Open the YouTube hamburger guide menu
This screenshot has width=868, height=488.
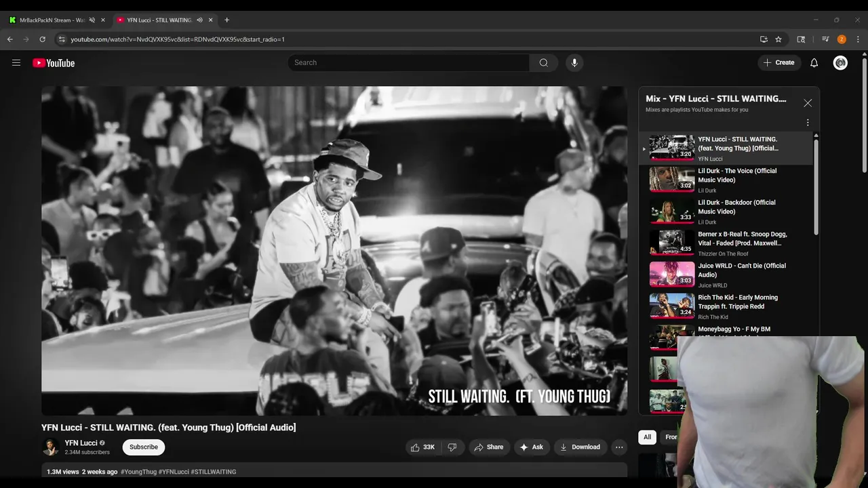coord(16,63)
